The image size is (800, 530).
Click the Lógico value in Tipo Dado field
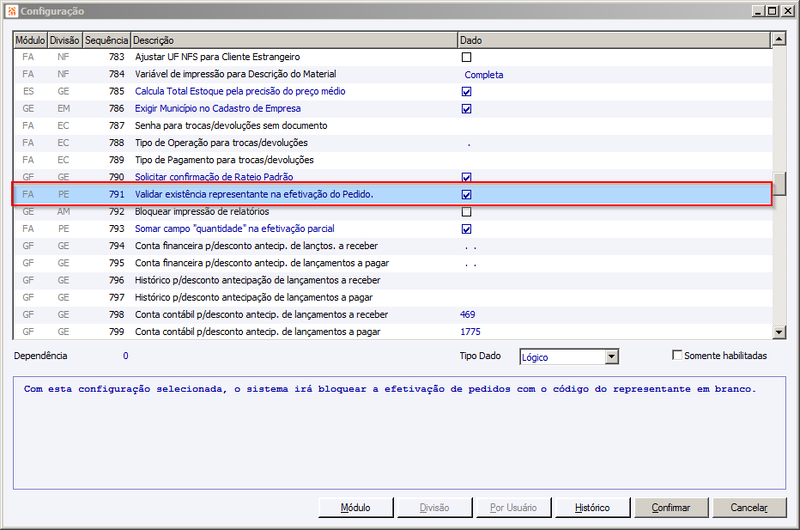coord(535,358)
